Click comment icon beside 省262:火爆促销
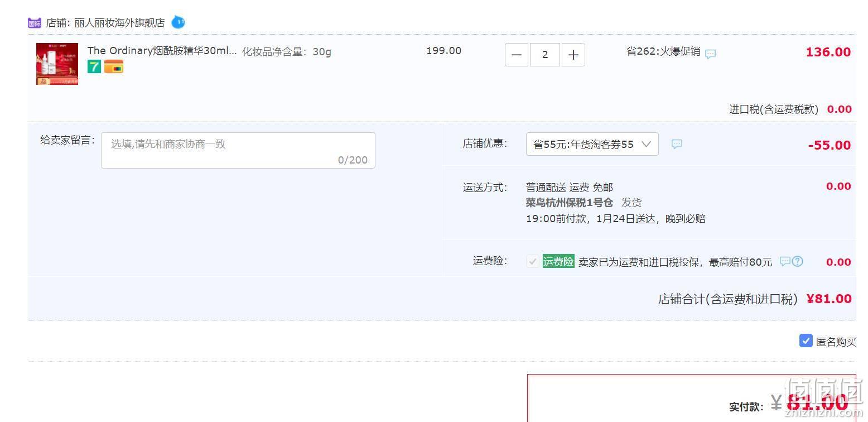This screenshot has width=868, height=422. (x=710, y=54)
